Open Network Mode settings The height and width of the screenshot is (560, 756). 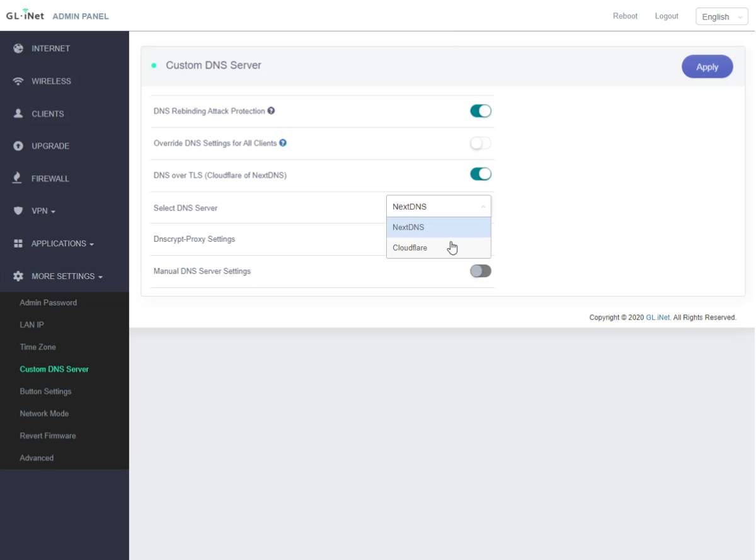pos(44,413)
